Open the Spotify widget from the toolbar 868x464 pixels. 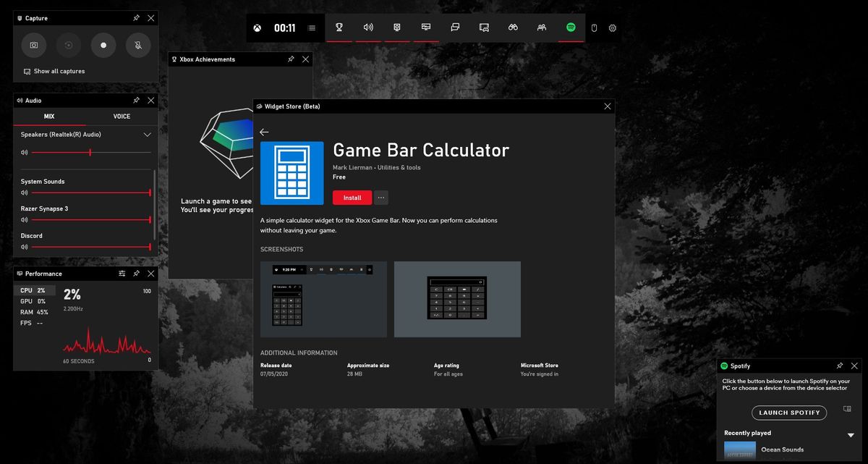pos(570,28)
